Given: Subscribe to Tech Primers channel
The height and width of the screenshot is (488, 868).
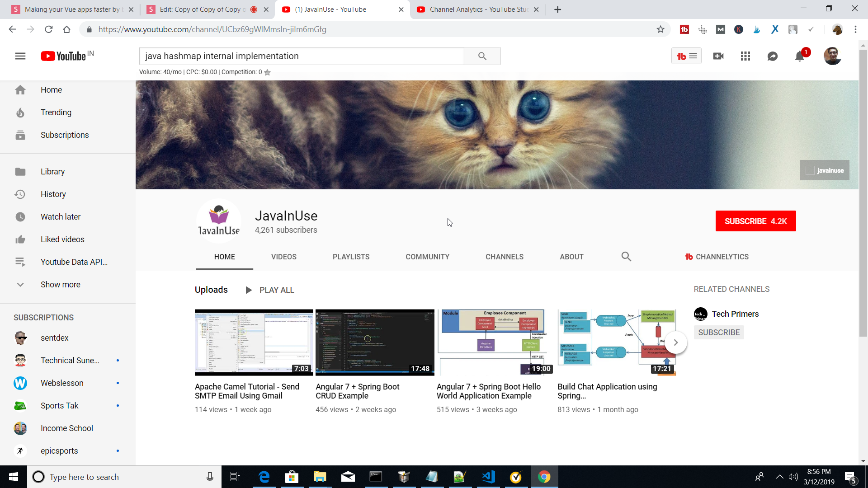Looking at the screenshot, I should [x=719, y=333].
